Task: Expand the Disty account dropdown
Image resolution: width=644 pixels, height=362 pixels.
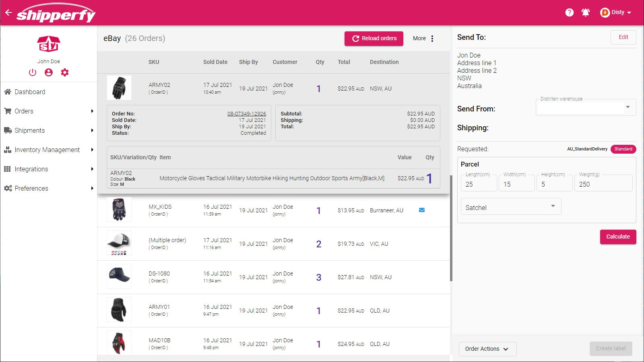Action: point(616,12)
